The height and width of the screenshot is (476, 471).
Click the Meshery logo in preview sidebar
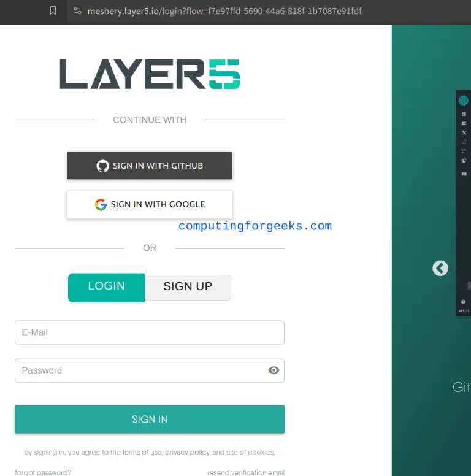pyautogui.click(x=464, y=100)
